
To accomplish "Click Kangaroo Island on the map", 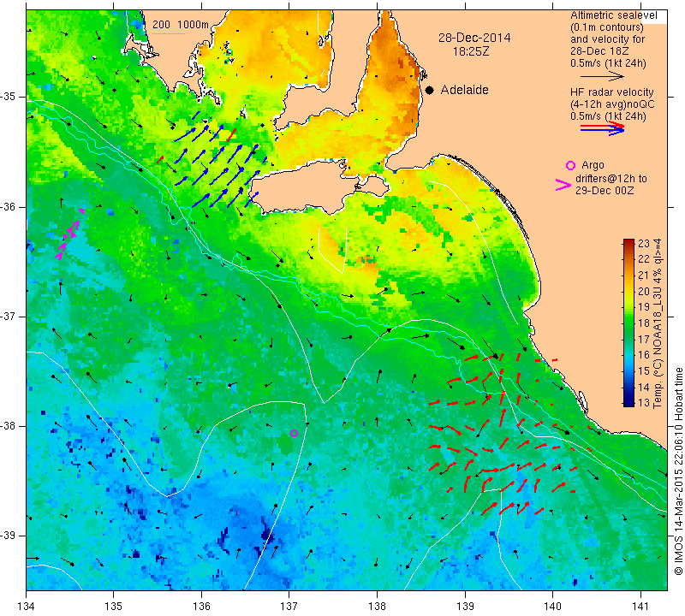I will click(301, 190).
